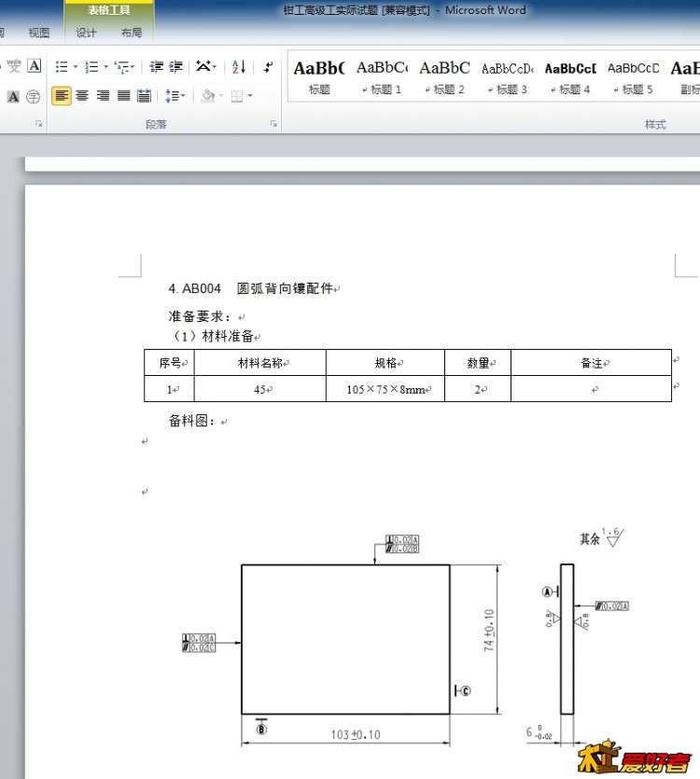Select the rectangular front-view drawing
The height and width of the screenshot is (779, 700).
click(345, 639)
